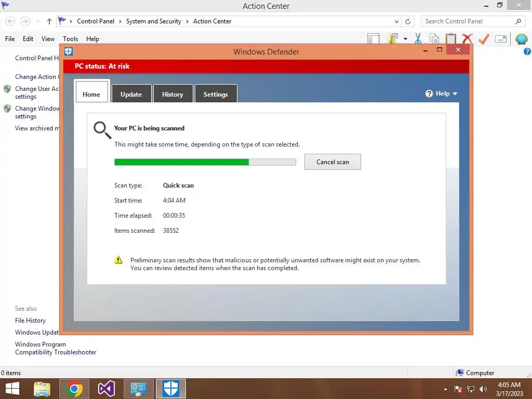Viewport: 532px width, 399px height.
Task: Click the yellow warning triangle icon
Action: point(118,260)
